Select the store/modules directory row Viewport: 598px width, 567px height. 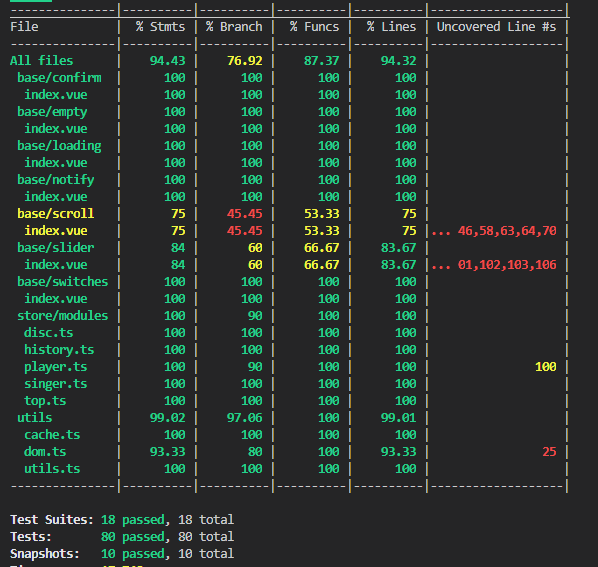(63, 316)
